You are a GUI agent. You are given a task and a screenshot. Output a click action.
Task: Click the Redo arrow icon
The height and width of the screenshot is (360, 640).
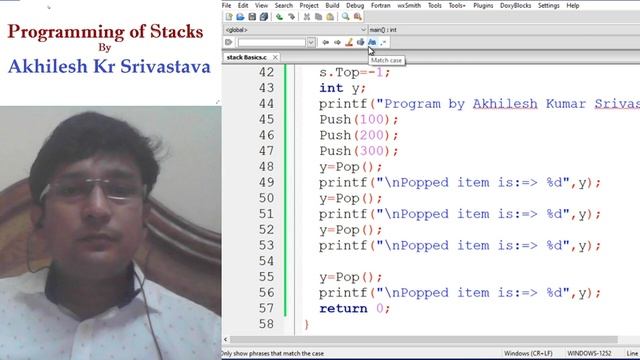pos(291,17)
